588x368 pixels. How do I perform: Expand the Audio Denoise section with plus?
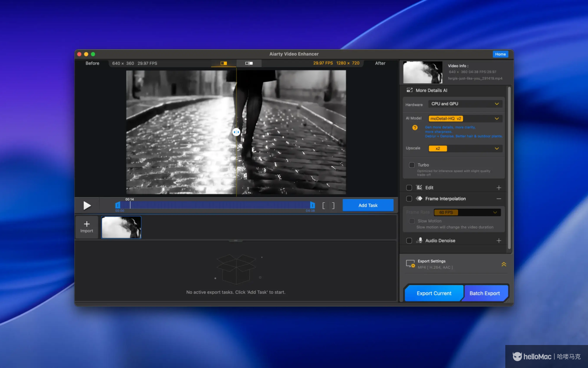(x=499, y=241)
